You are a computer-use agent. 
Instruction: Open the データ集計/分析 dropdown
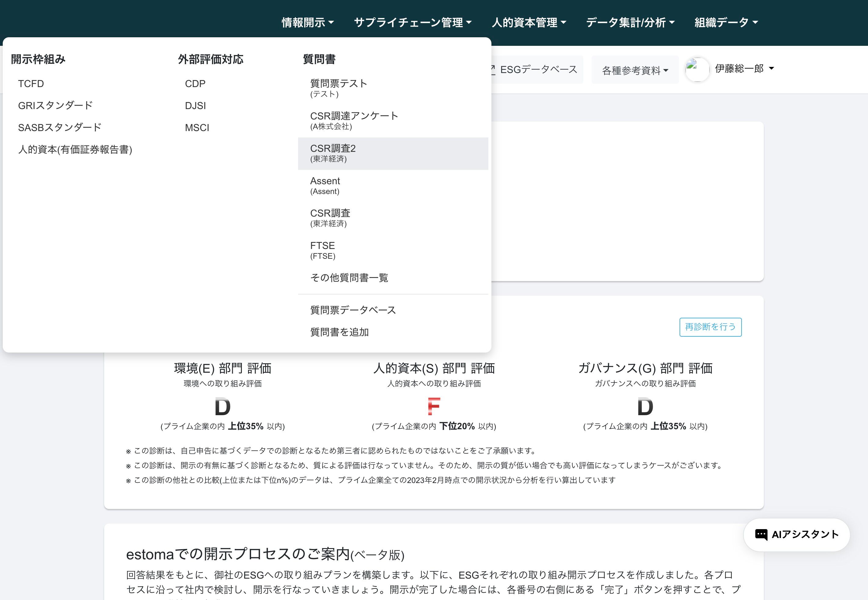point(630,23)
